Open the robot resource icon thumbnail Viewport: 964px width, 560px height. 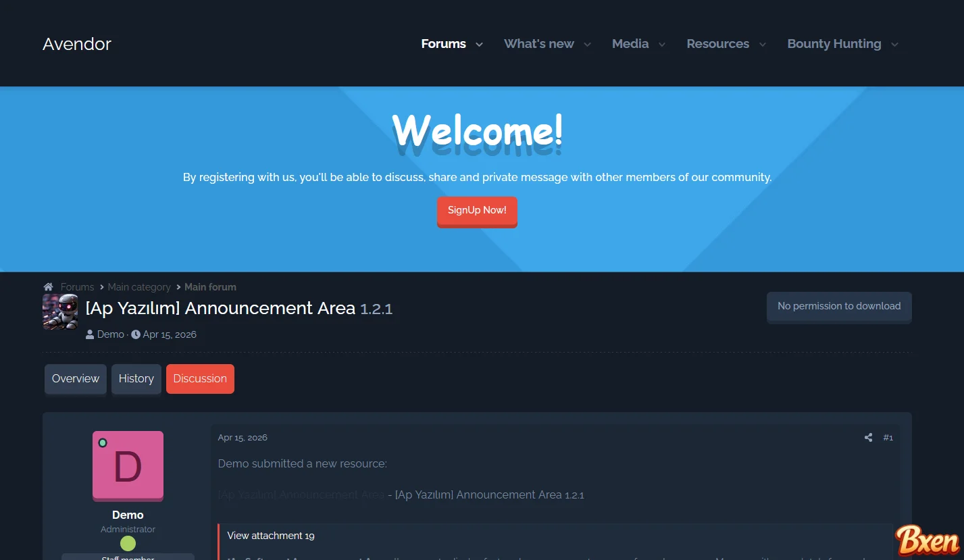click(x=60, y=311)
